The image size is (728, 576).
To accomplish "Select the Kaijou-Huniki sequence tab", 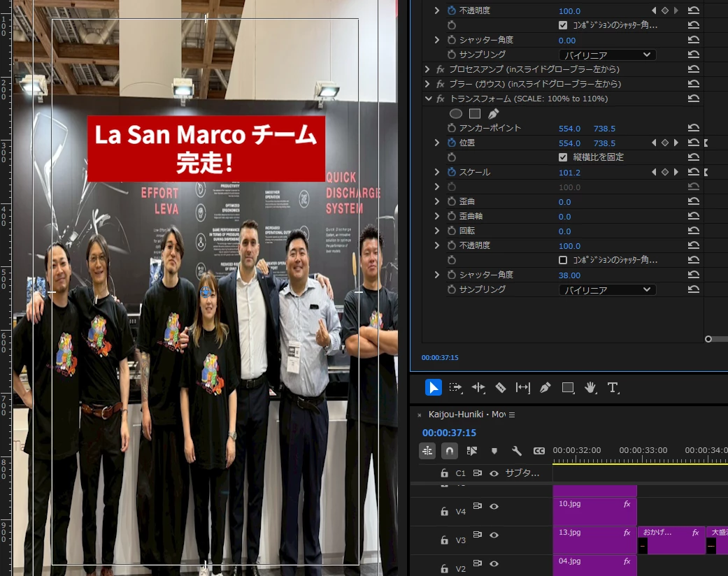I will 466,414.
